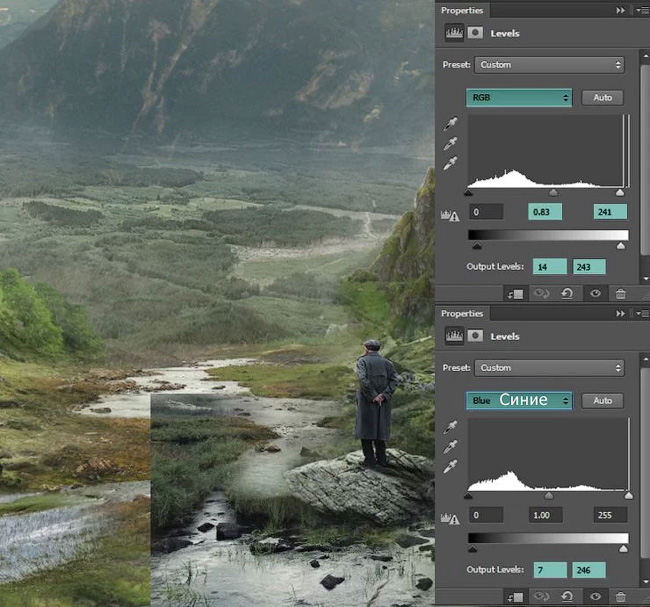
Task: Click black input slider under RGB histogram
Action: tap(469, 193)
